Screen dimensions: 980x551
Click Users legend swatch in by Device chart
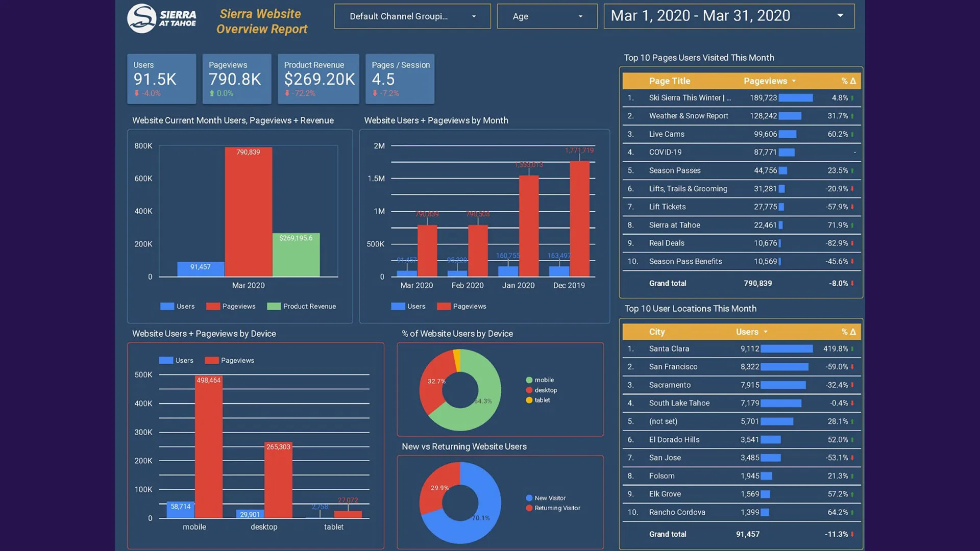tap(166, 361)
